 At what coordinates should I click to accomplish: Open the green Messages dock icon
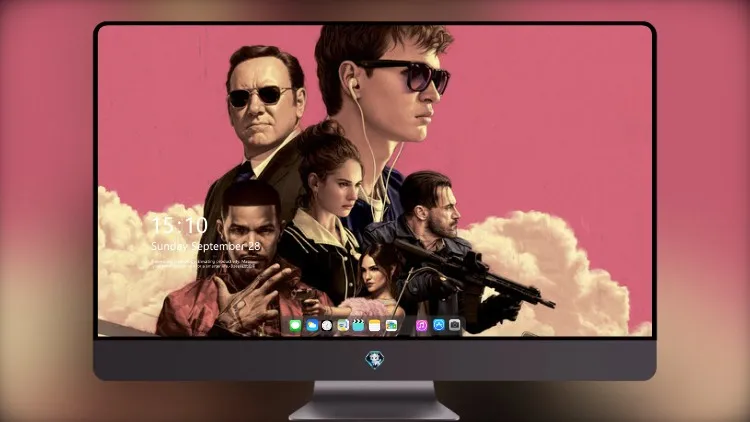[x=295, y=326]
